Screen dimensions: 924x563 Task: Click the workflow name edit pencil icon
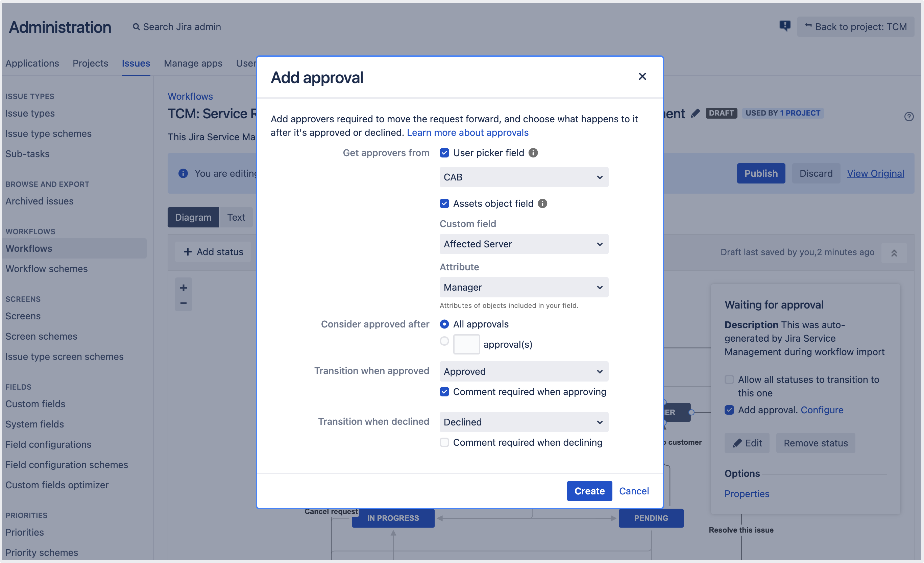coord(695,113)
